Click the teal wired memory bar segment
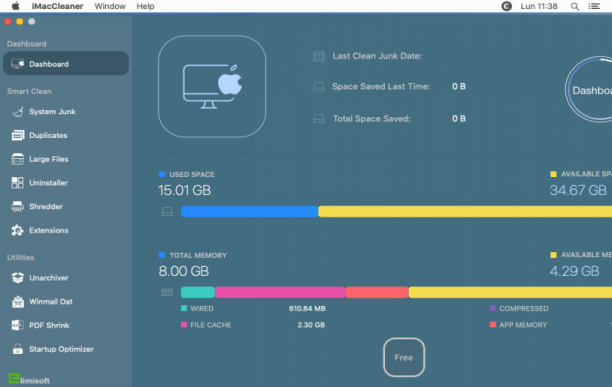Image resolution: width=612 pixels, height=387 pixels. click(198, 292)
